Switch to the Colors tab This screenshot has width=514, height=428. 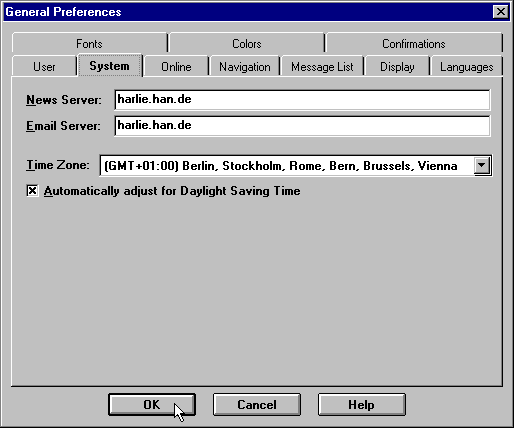point(247,43)
